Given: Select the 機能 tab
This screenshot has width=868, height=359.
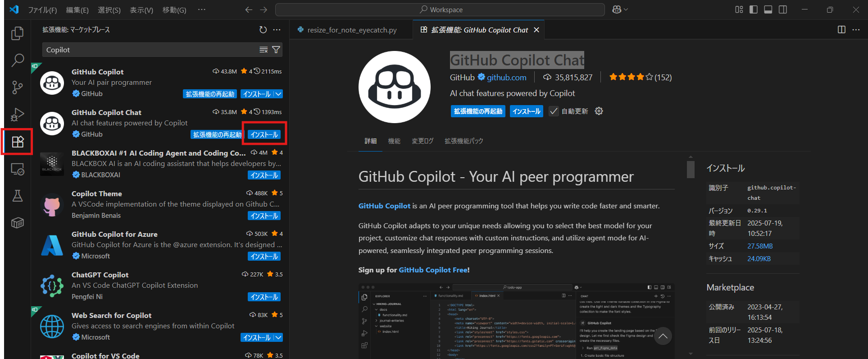Looking at the screenshot, I should pyautogui.click(x=394, y=141).
